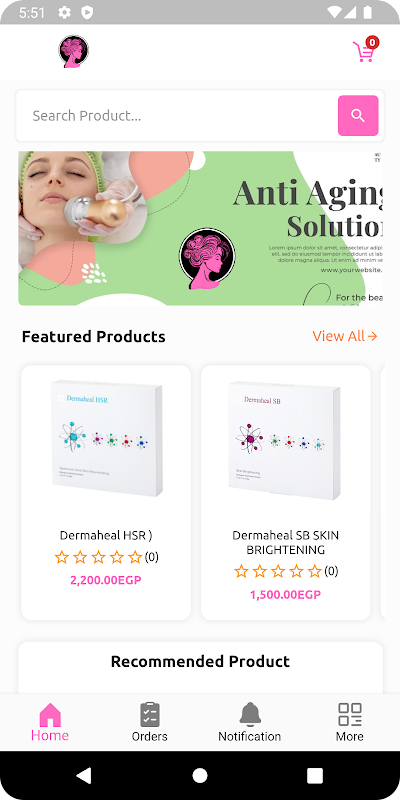Select the Dermaheal HSR product title
Screen dimensions: 400x800
click(106, 535)
